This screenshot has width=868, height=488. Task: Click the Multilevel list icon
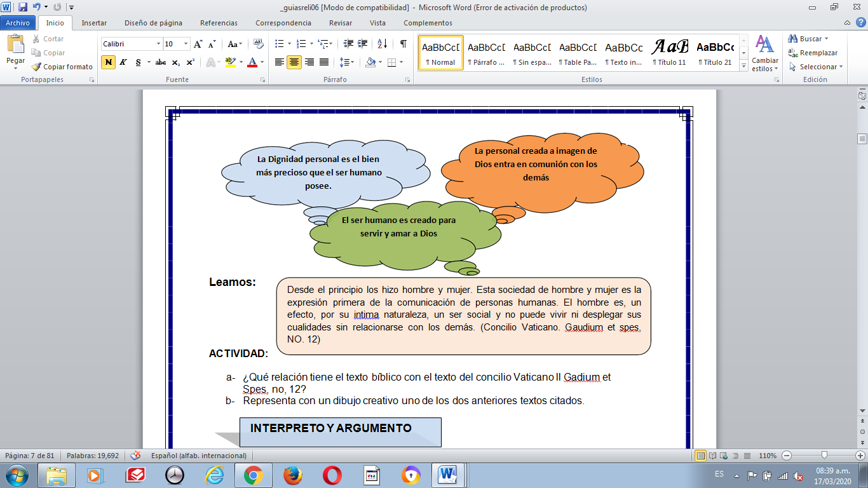pos(322,44)
